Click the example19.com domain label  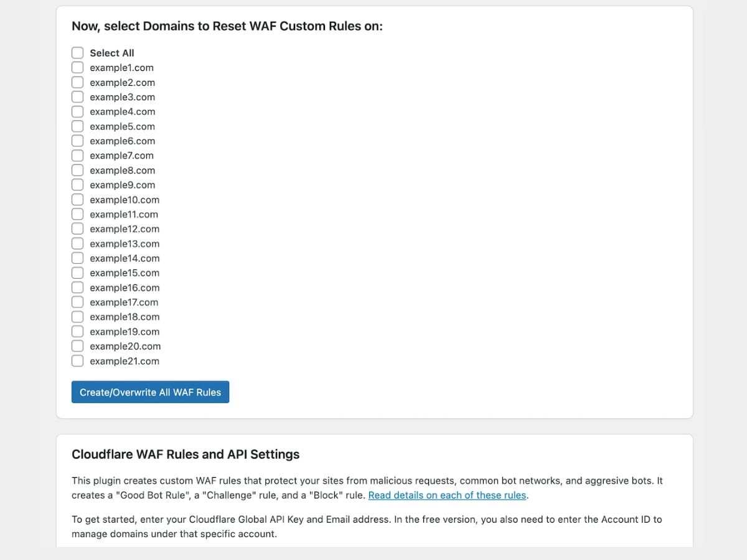pos(125,332)
